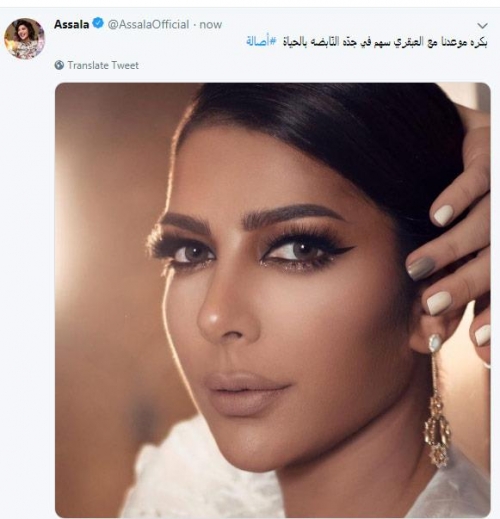Open the attached tweet photo

click(x=273, y=300)
